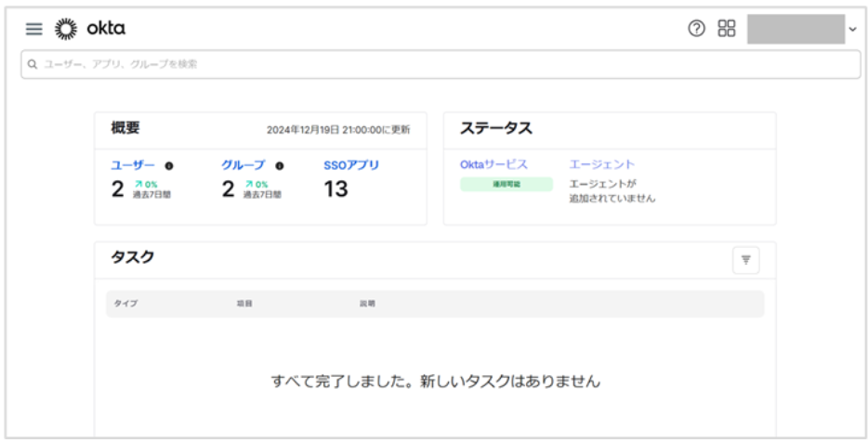Open the apps grid icon
The width and height of the screenshot is (868, 441).
(726, 29)
